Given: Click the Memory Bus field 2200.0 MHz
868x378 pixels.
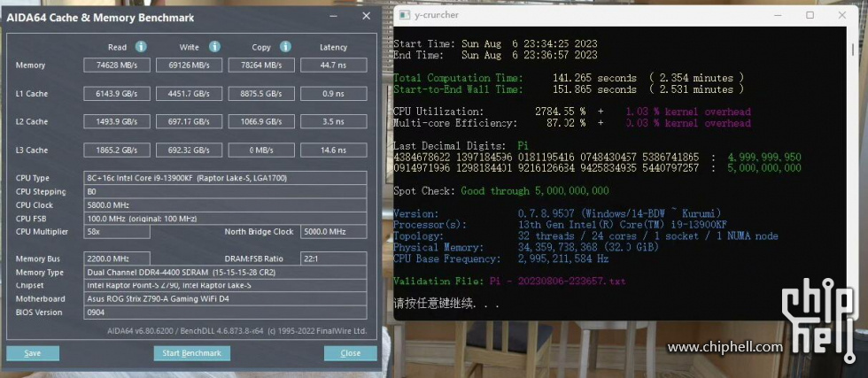Looking at the screenshot, I should coord(117,258).
